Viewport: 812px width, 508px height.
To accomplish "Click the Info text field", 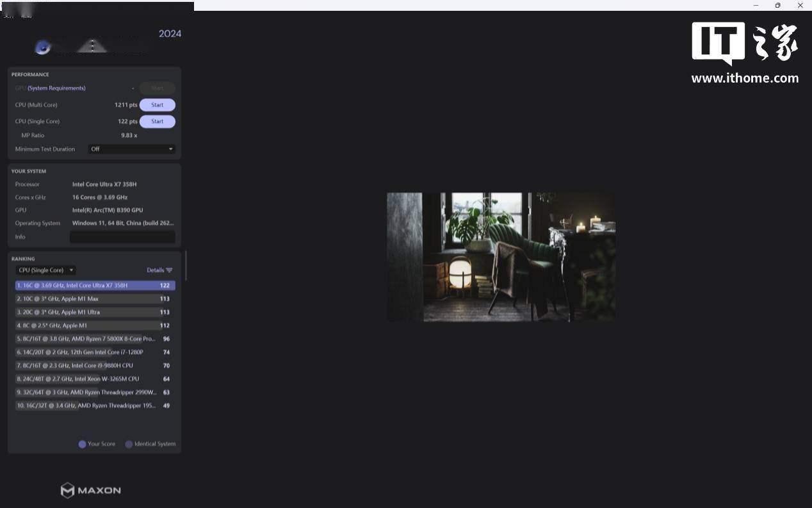I will (x=122, y=237).
